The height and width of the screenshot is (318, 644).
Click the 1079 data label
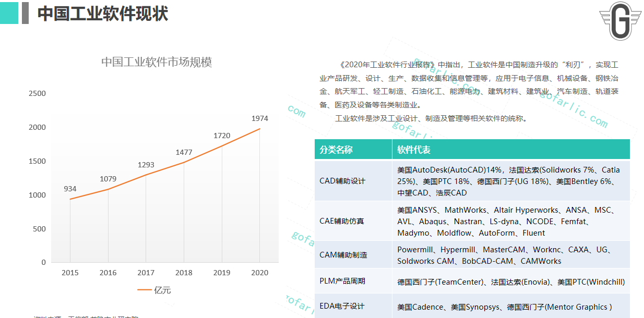[x=108, y=179]
